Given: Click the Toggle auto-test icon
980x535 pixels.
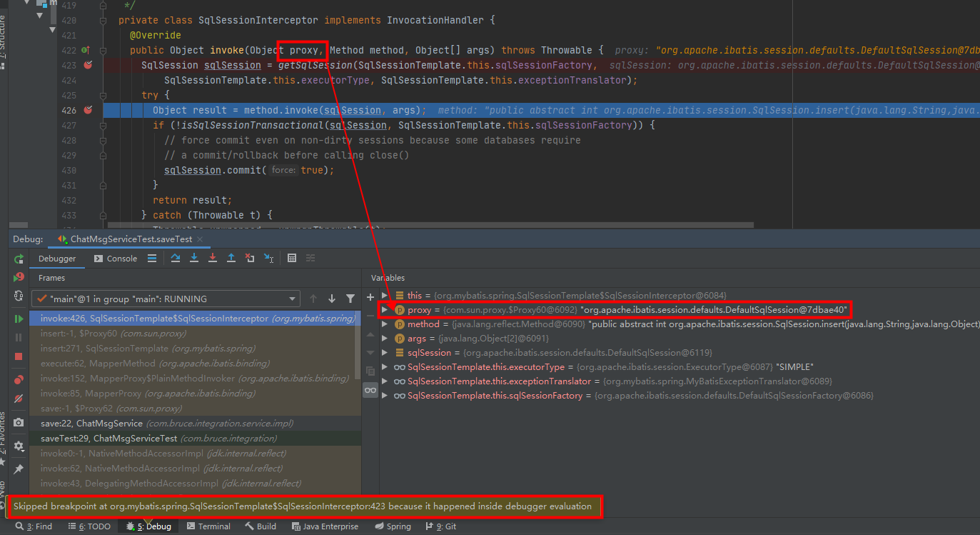Looking at the screenshot, I should [19, 296].
